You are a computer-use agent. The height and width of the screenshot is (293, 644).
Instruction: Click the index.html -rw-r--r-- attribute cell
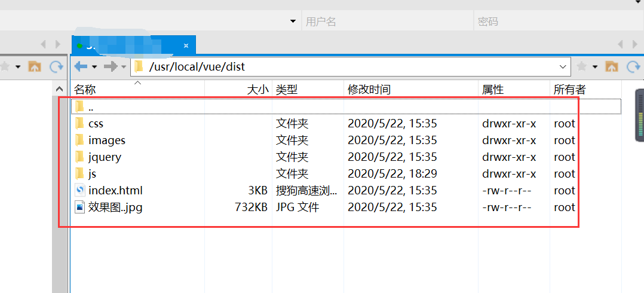coord(507,191)
